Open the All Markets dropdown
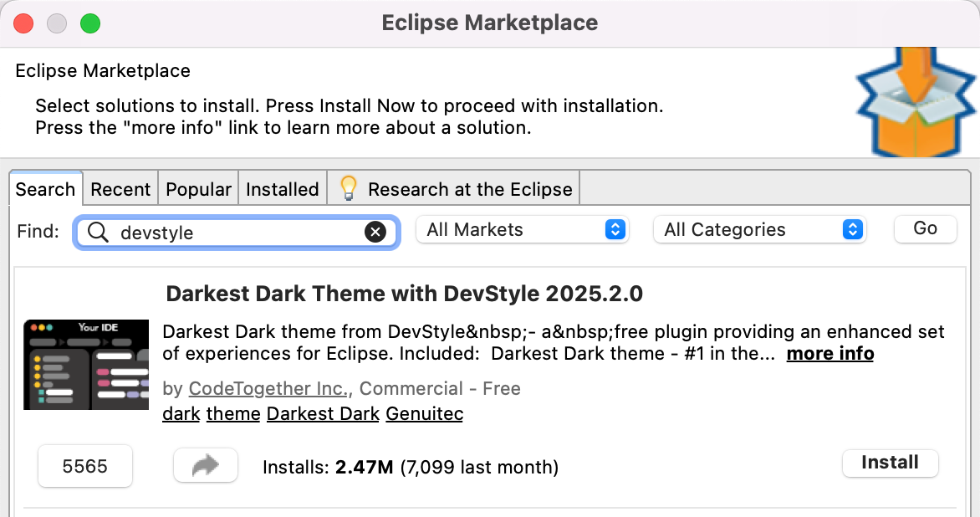The image size is (980, 517). (x=522, y=230)
